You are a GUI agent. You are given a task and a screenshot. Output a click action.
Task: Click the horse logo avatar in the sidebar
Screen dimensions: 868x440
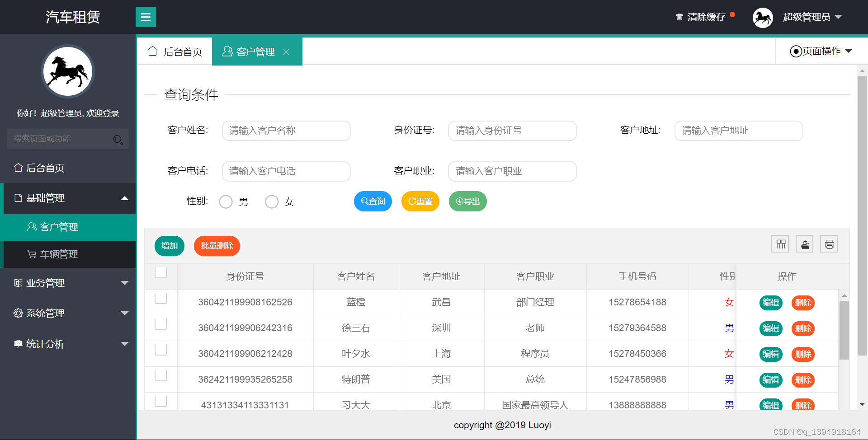[67, 71]
